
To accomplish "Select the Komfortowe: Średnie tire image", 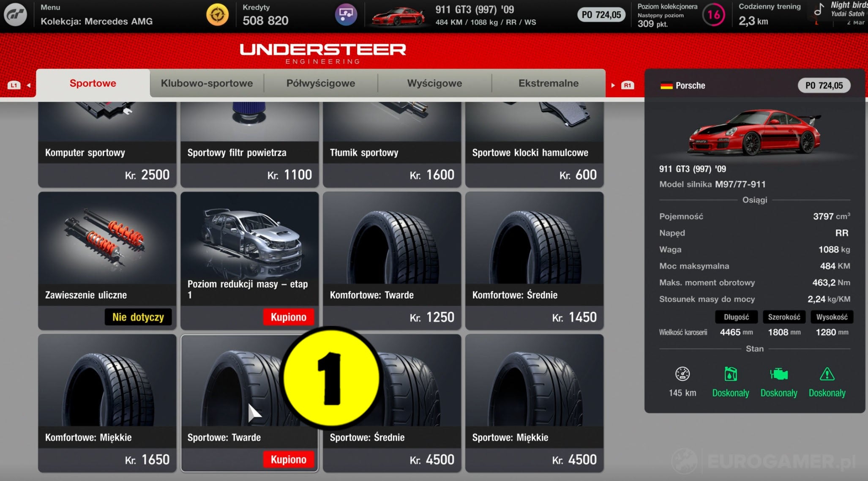I will point(535,238).
